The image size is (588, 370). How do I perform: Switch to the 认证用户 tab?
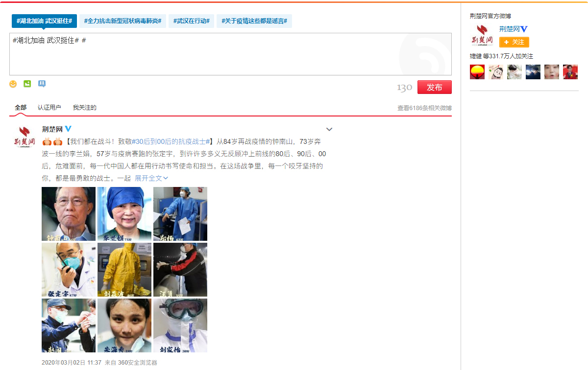click(x=49, y=108)
